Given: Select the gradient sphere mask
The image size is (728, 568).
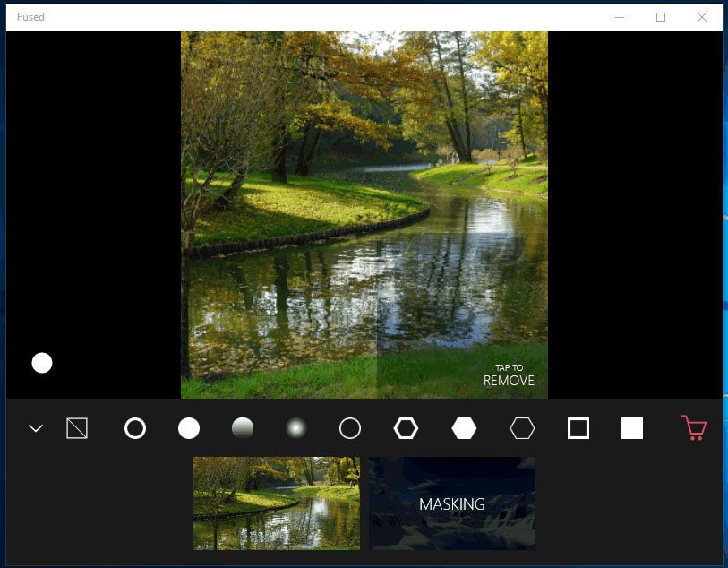Looking at the screenshot, I should click(x=243, y=428).
